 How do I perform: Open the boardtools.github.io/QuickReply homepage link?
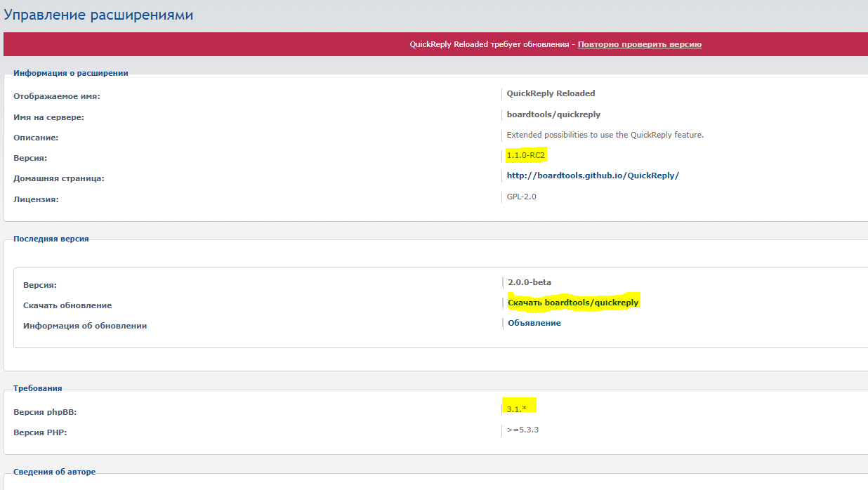tap(593, 176)
